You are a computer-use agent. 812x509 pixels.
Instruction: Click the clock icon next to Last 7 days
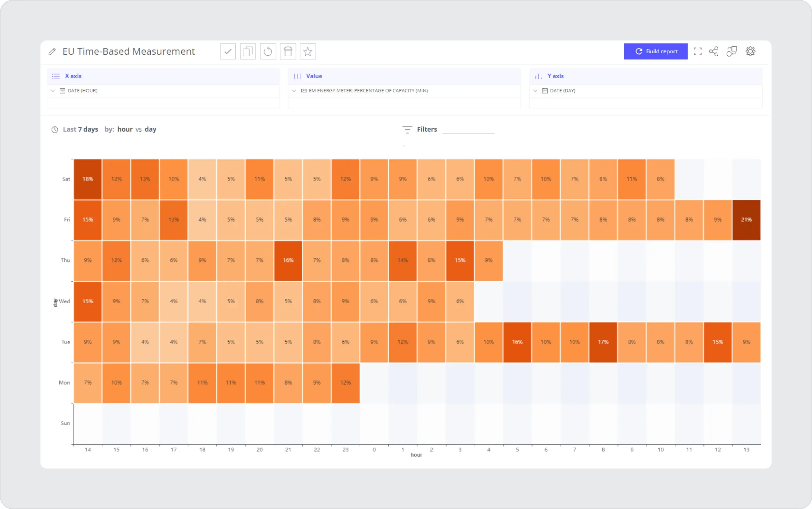pyautogui.click(x=55, y=129)
